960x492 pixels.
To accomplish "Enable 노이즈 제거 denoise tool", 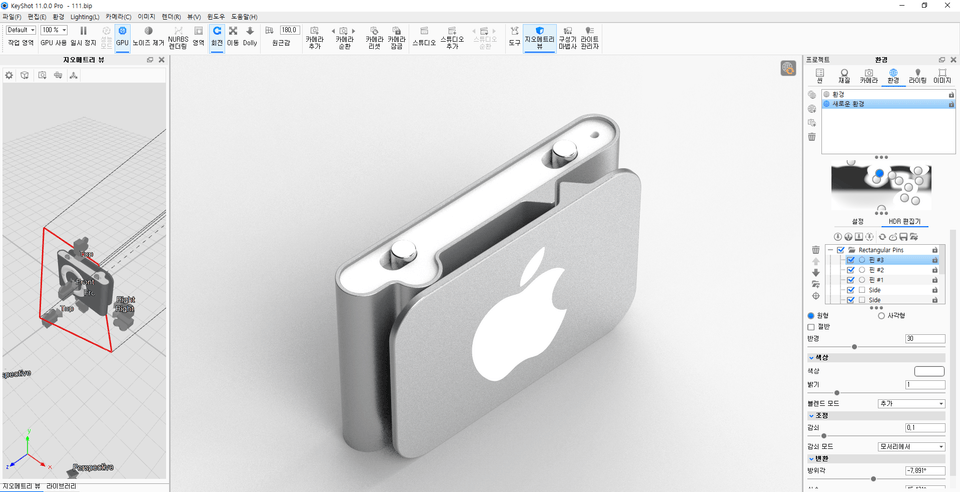I will (149, 37).
